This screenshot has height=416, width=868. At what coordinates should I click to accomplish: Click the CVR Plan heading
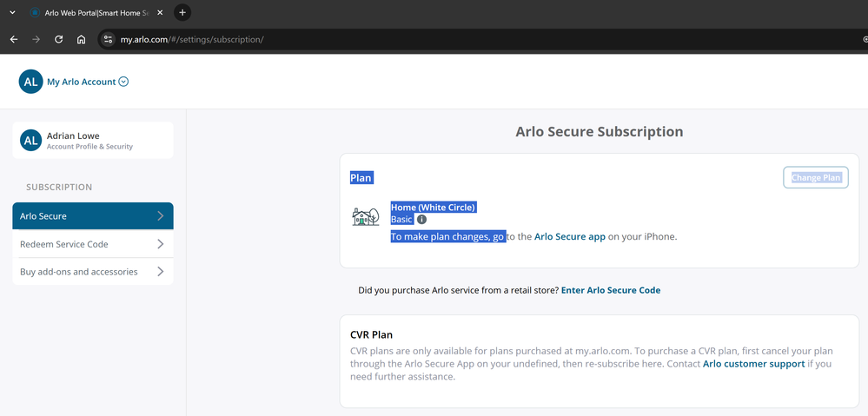pos(372,334)
